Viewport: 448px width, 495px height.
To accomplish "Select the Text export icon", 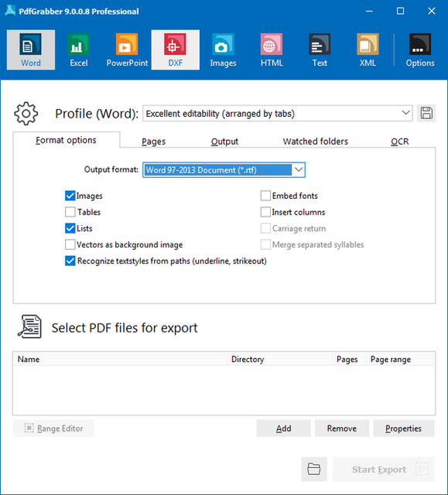I will point(320,49).
